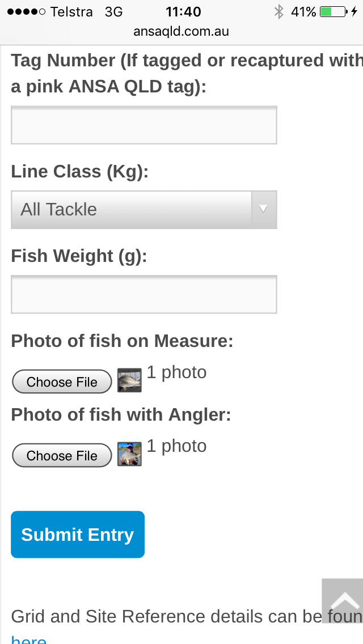Tap the Line Class (Kg) label
The width and height of the screenshot is (363, 644).
[x=79, y=171]
